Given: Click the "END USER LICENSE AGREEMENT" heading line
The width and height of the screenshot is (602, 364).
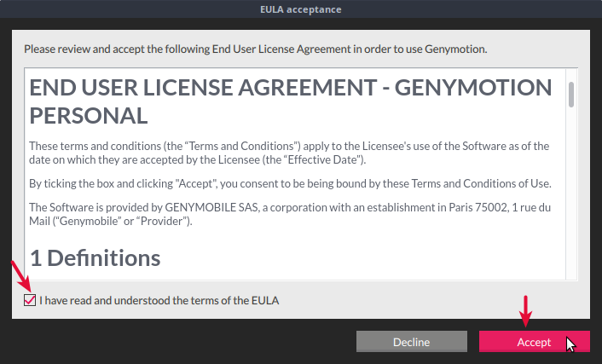Looking at the screenshot, I should tap(290, 88).
